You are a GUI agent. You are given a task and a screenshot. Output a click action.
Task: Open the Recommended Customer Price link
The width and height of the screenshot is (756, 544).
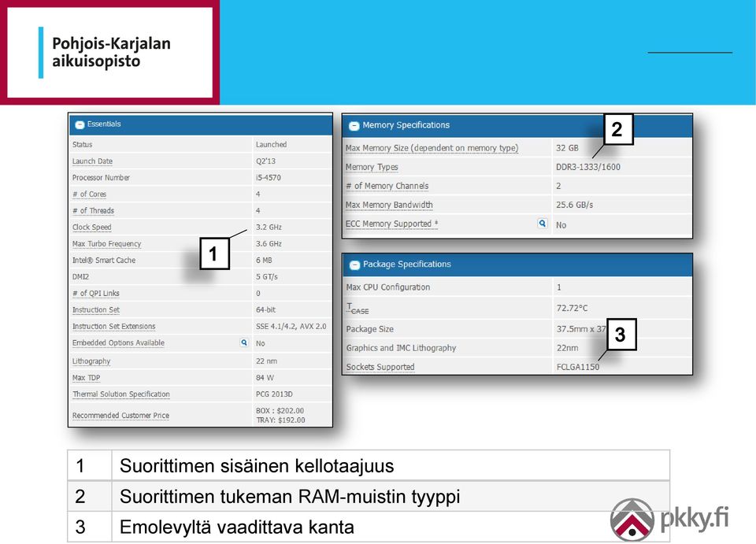point(120,416)
